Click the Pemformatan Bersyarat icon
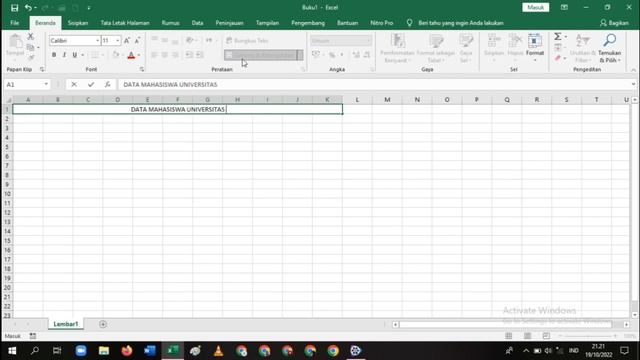640x360 pixels. pyautogui.click(x=397, y=48)
